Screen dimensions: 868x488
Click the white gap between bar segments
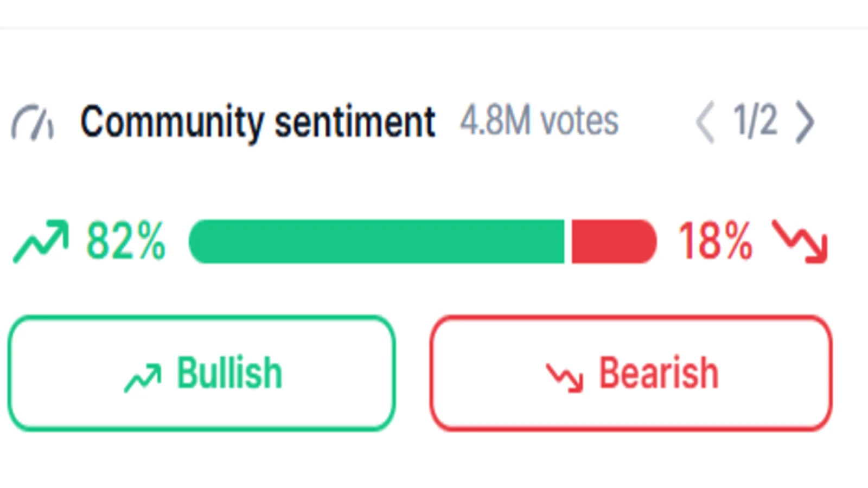pyautogui.click(x=568, y=241)
